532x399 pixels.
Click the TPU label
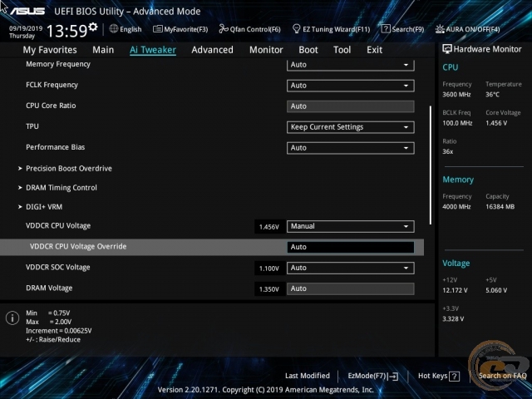tap(32, 126)
